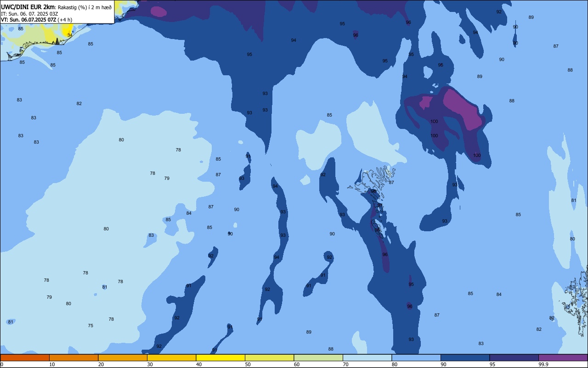Click the 70–80 pale blue legend swatch
Screen dimensions: 588x368
tap(367, 357)
